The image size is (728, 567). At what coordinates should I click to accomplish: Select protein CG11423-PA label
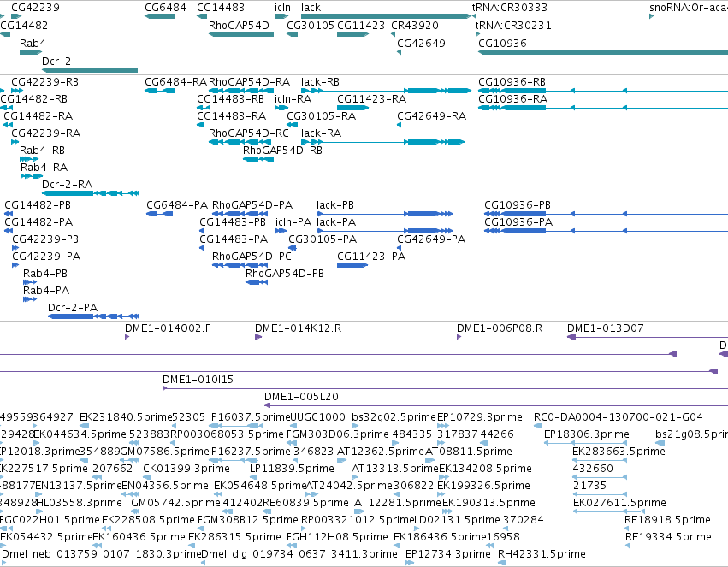(x=371, y=256)
